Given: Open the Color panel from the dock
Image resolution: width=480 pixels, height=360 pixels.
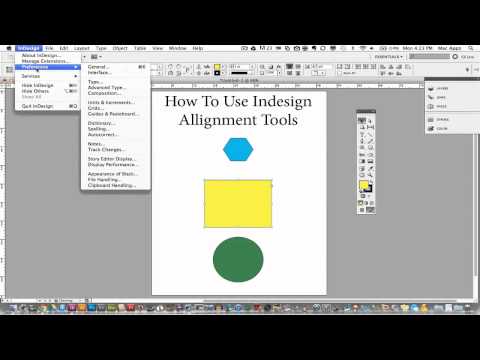Looking at the screenshot, I should click(x=439, y=128).
